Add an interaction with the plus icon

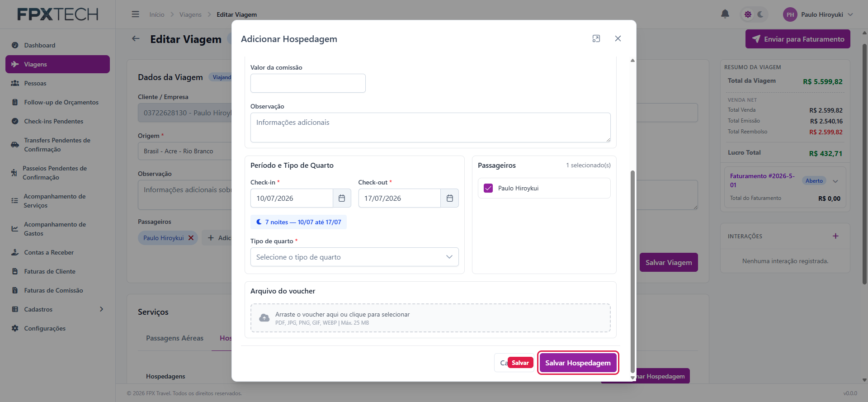point(835,236)
